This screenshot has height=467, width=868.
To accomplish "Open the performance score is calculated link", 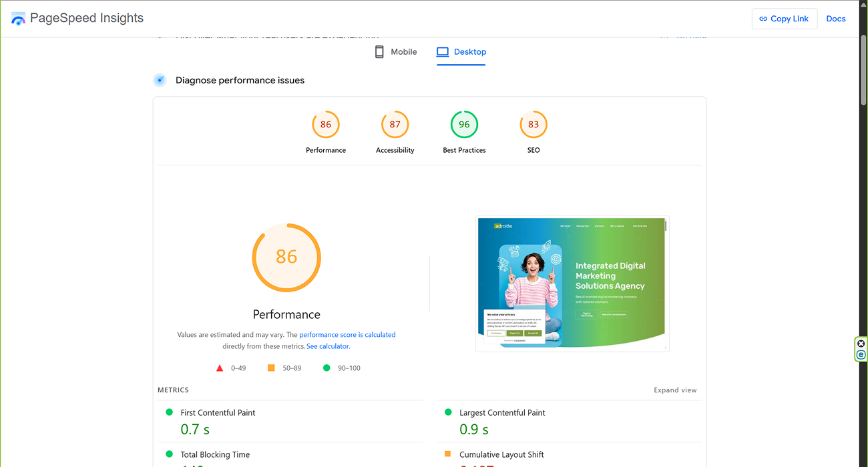I will [347, 335].
